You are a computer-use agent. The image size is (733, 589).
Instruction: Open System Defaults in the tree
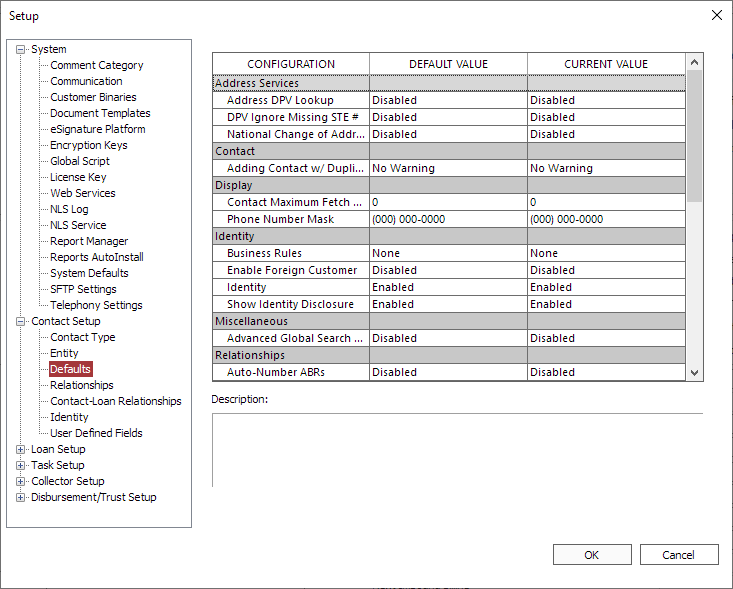click(89, 273)
